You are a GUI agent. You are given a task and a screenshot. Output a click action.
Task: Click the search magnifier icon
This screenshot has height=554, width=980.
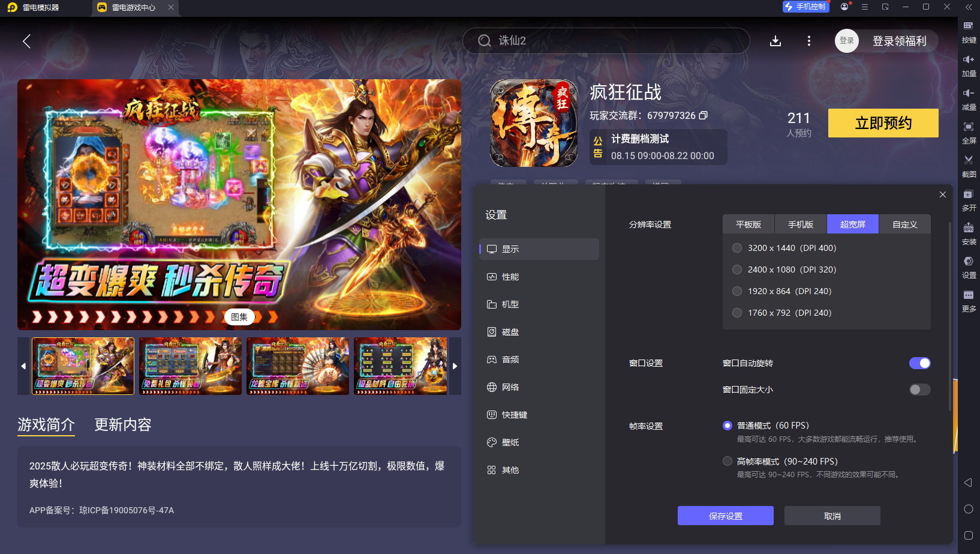click(485, 40)
